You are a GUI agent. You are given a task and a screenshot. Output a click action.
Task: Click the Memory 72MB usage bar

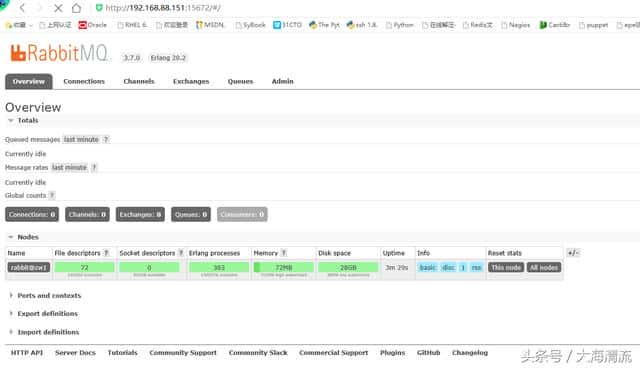tap(284, 268)
